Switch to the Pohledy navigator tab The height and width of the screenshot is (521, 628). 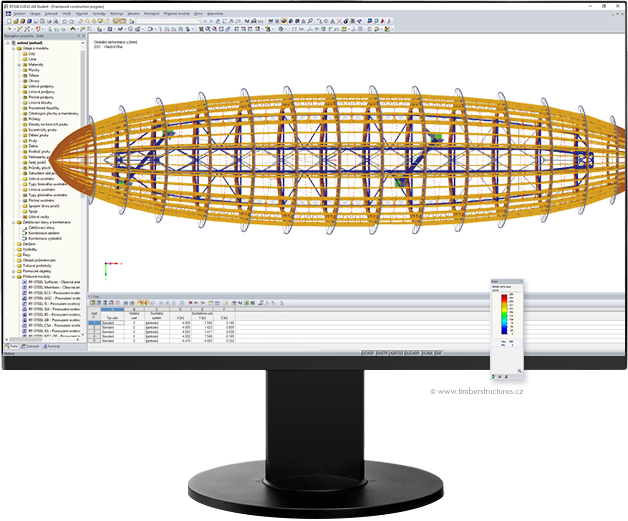point(52,346)
